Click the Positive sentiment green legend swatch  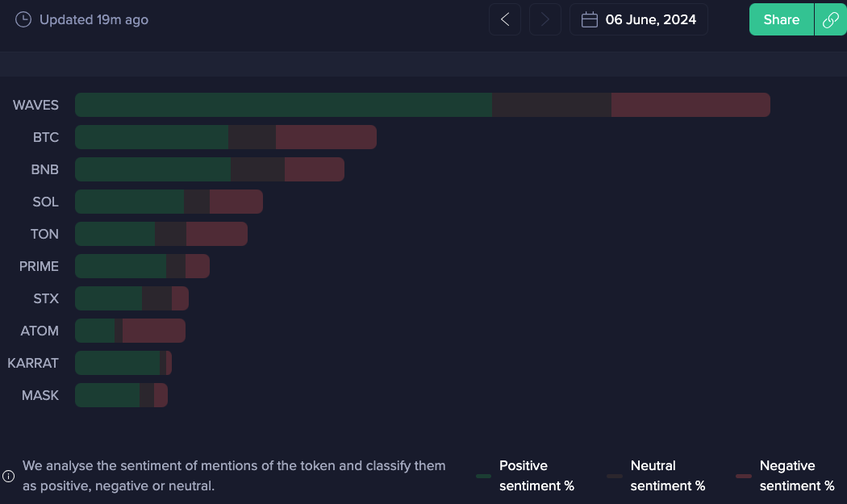click(483, 476)
